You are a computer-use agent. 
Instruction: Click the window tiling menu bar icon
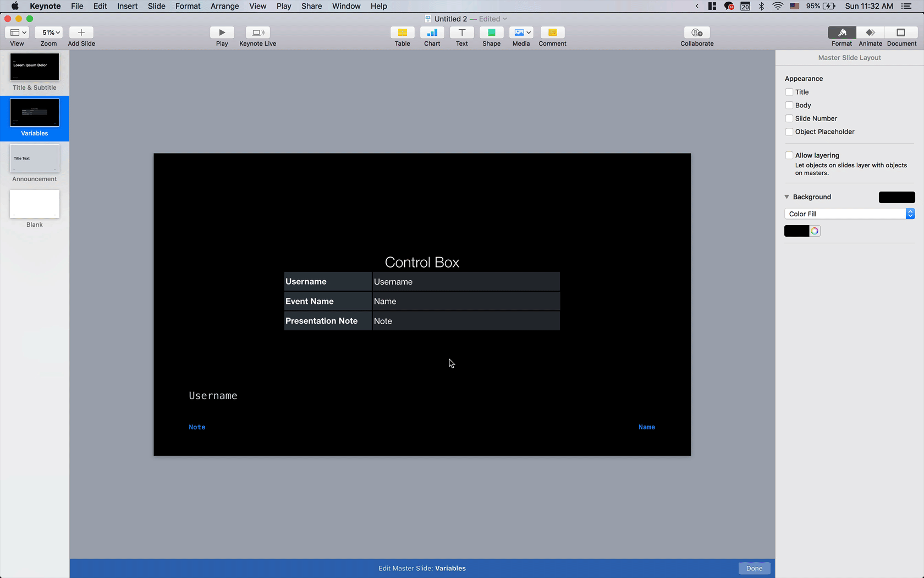(x=712, y=6)
